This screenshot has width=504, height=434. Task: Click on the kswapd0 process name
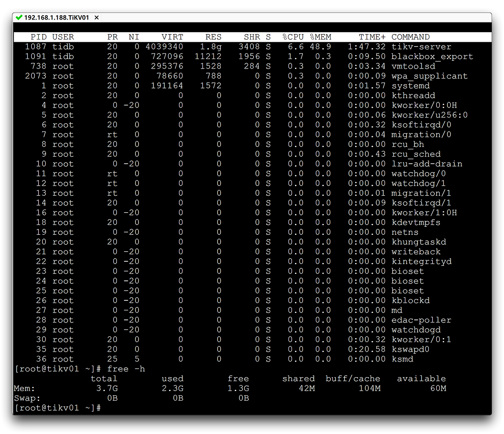pos(410,349)
